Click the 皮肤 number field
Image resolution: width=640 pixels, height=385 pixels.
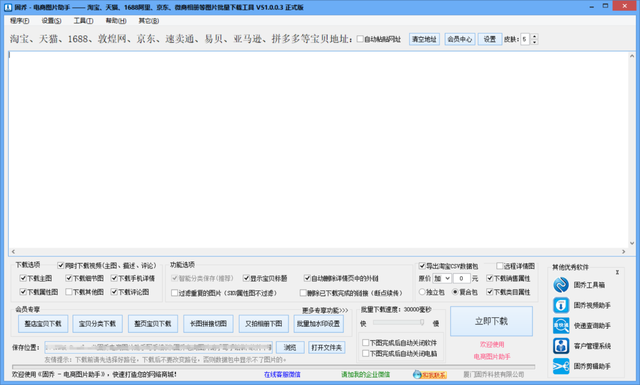[x=525, y=39]
